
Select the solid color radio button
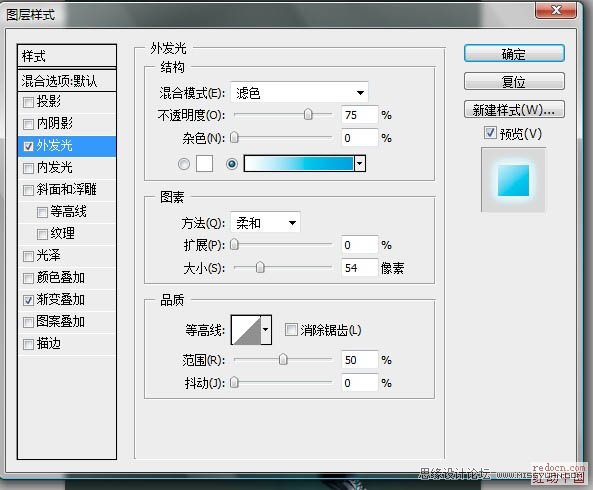(x=184, y=164)
